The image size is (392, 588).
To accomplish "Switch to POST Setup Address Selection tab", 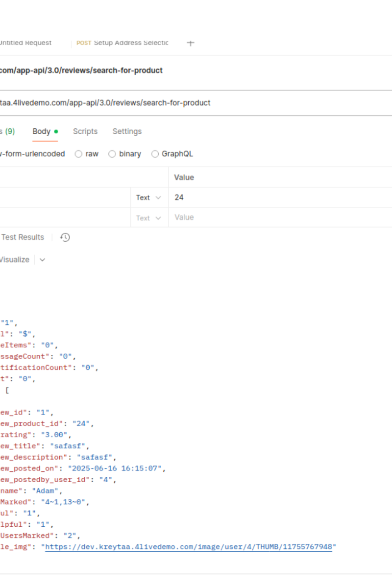I will pyautogui.click(x=122, y=43).
